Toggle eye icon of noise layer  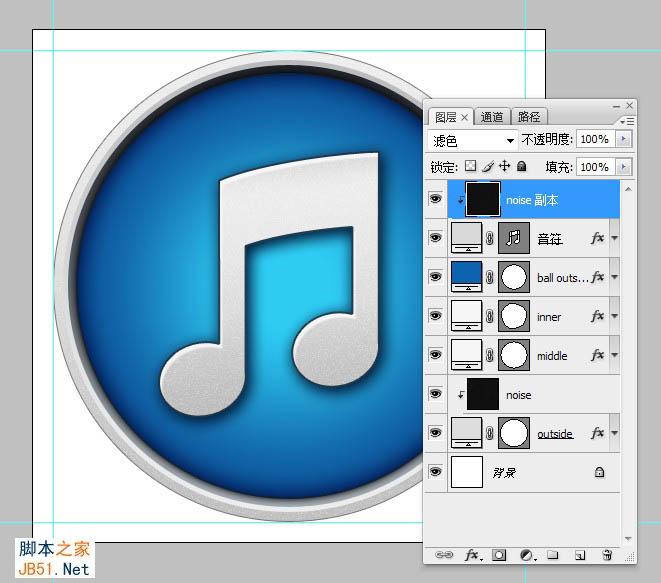coord(435,394)
